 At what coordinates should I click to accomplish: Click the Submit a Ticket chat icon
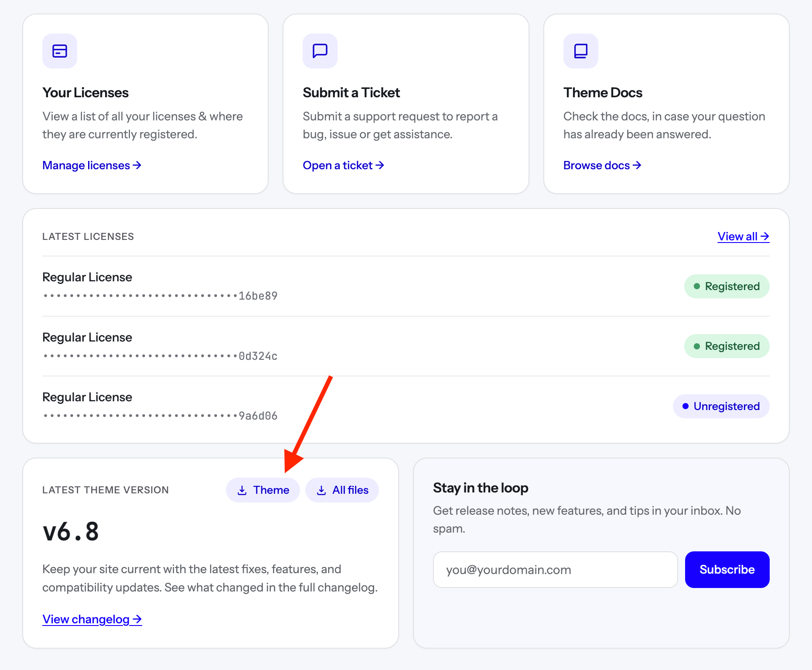pyautogui.click(x=320, y=51)
